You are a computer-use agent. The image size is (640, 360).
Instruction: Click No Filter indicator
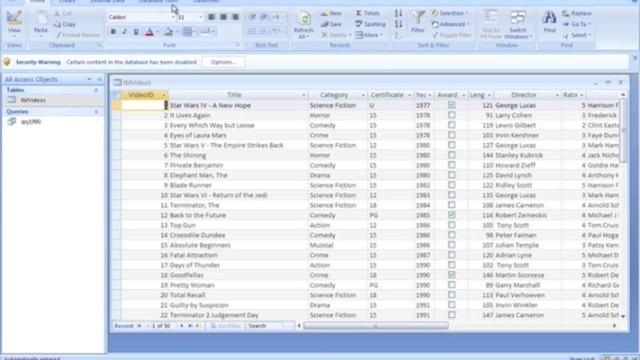coord(226,326)
